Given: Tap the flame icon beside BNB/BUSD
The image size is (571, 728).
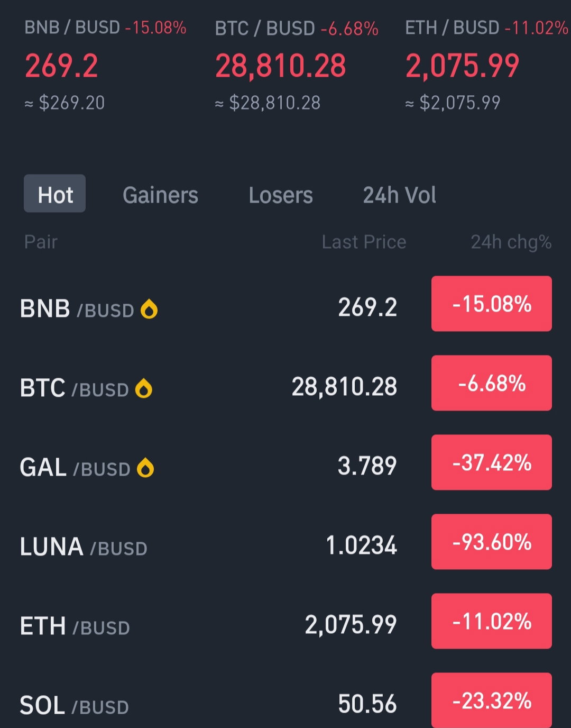Looking at the screenshot, I should click(x=149, y=309).
